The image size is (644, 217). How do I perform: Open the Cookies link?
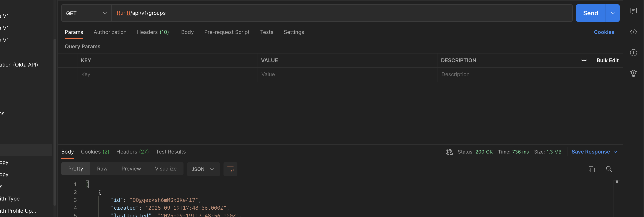tap(604, 32)
